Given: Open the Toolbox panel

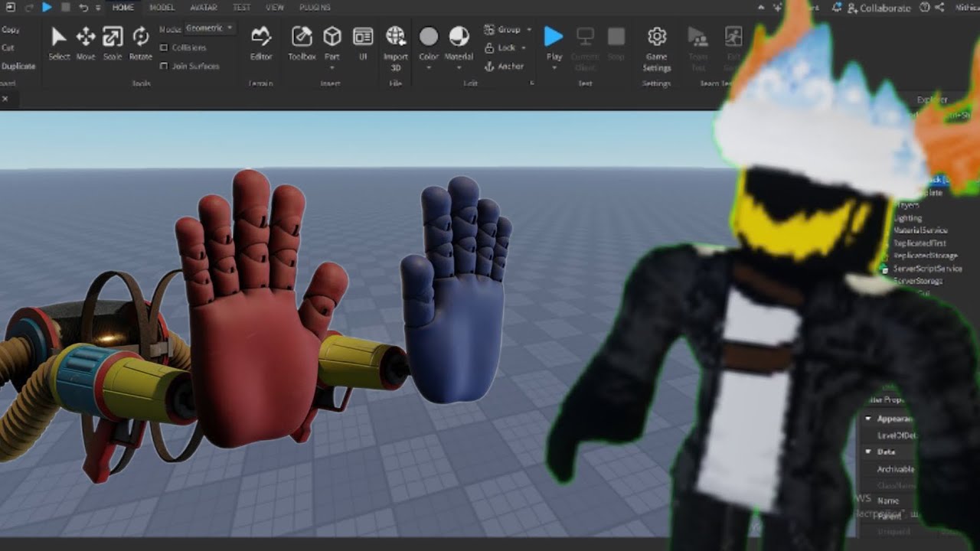Looking at the screenshot, I should (302, 36).
